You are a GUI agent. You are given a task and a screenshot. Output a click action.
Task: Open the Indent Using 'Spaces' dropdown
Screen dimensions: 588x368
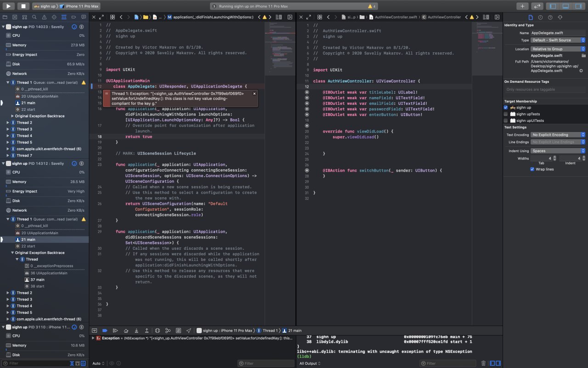click(558, 151)
